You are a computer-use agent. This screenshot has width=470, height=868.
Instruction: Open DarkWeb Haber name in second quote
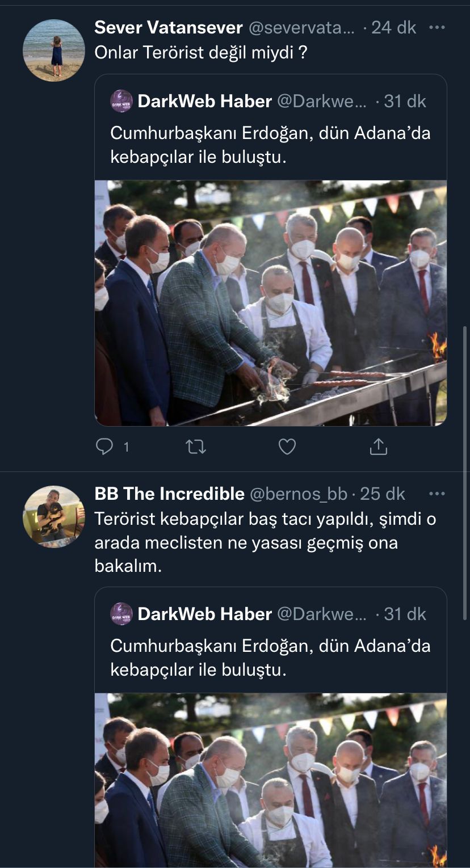[204, 614]
